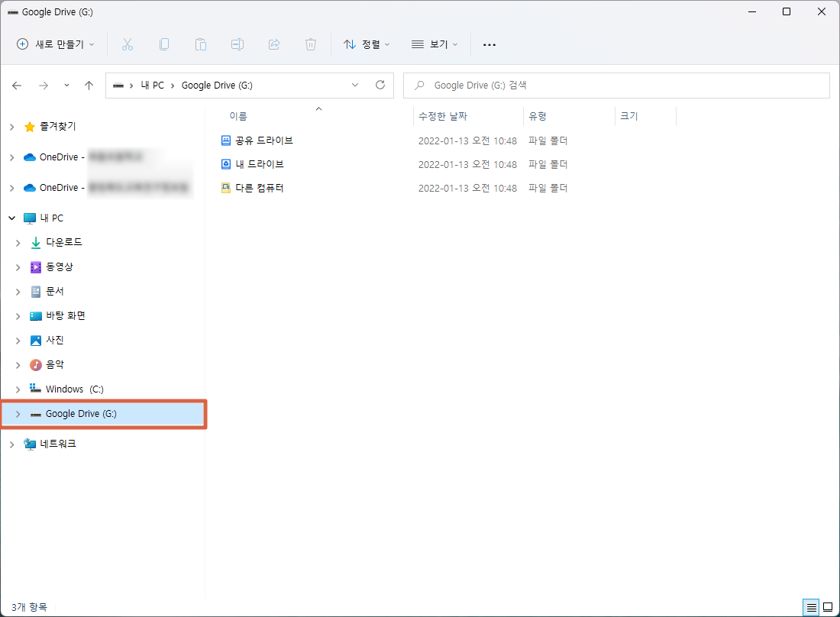The width and height of the screenshot is (840, 617).
Task: Click the 내 드라이브 folder icon
Action: click(226, 164)
